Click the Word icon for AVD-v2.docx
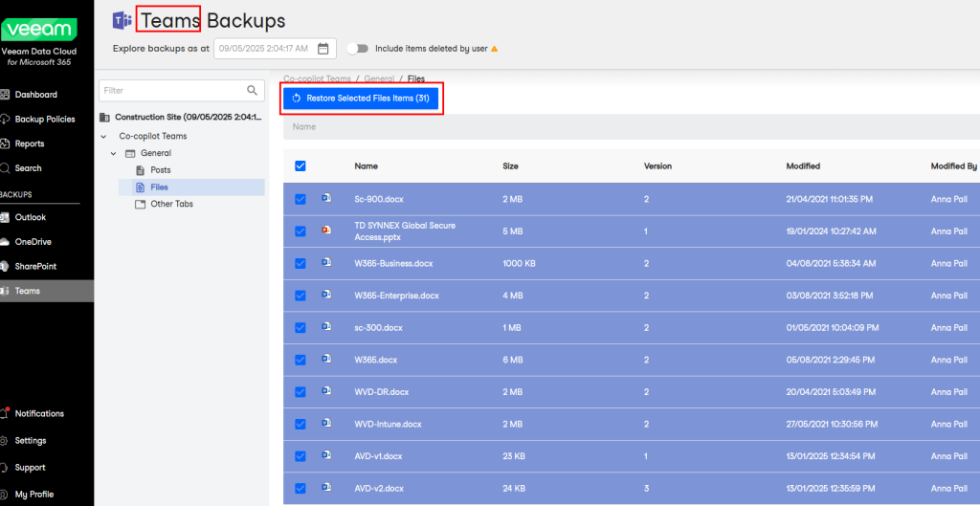This screenshot has width=980, height=506. [x=325, y=487]
